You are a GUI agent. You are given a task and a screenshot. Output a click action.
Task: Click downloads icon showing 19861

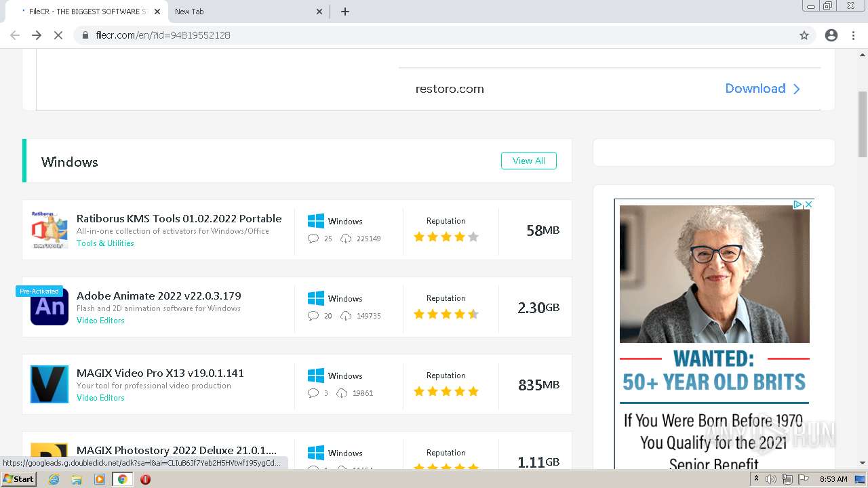(342, 393)
